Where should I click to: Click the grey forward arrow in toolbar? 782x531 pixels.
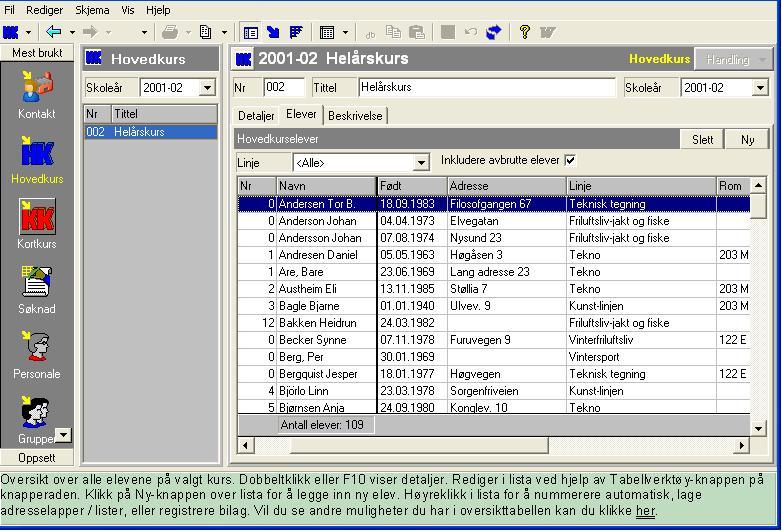tap(90, 32)
